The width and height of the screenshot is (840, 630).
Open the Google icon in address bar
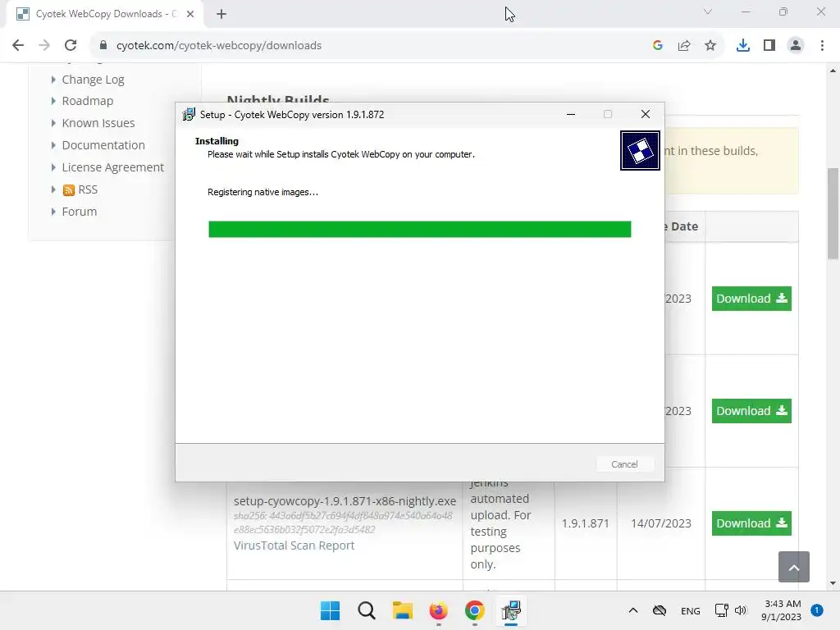(x=658, y=45)
